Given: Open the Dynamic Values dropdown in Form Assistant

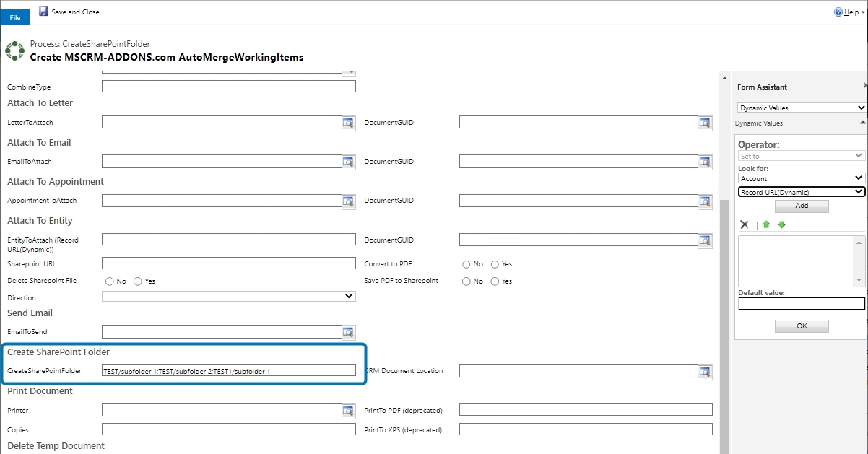Looking at the screenshot, I should 802,108.
